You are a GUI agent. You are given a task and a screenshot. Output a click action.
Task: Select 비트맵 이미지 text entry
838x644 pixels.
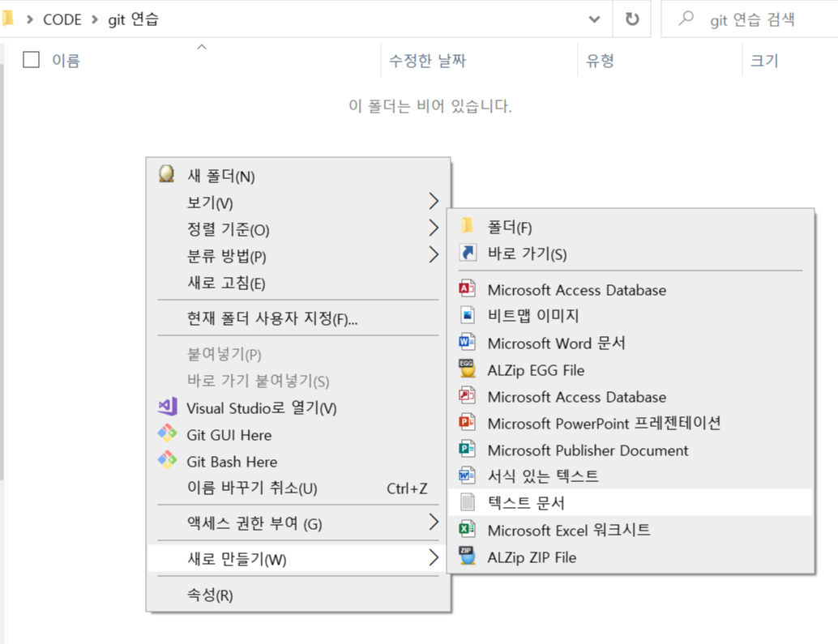click(x=532, y=315)
